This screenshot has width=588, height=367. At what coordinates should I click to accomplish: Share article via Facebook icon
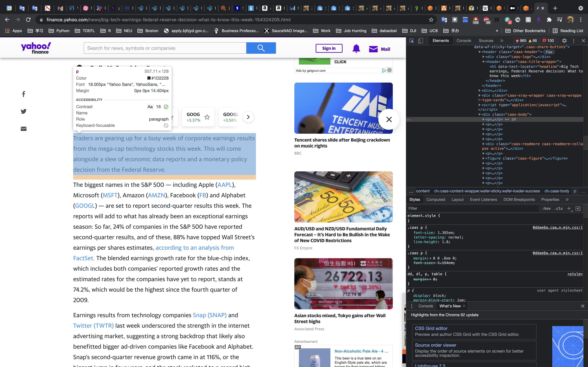24,94
